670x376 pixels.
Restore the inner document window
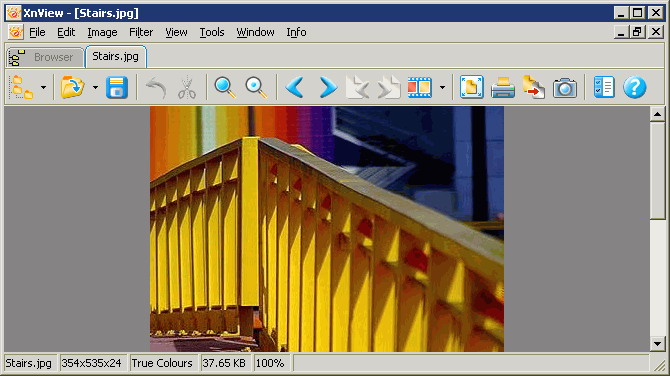[x=637, y=32]
